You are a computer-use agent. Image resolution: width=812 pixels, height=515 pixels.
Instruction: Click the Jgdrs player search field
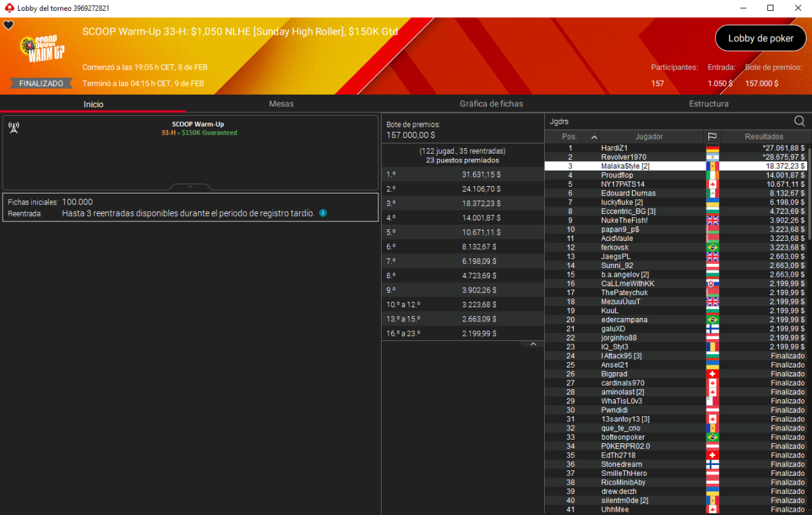click(x=667, y=121)
